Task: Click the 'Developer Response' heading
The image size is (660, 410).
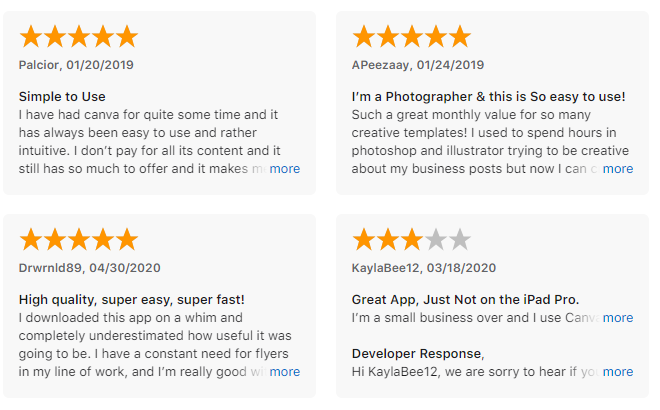Action: 418,354
